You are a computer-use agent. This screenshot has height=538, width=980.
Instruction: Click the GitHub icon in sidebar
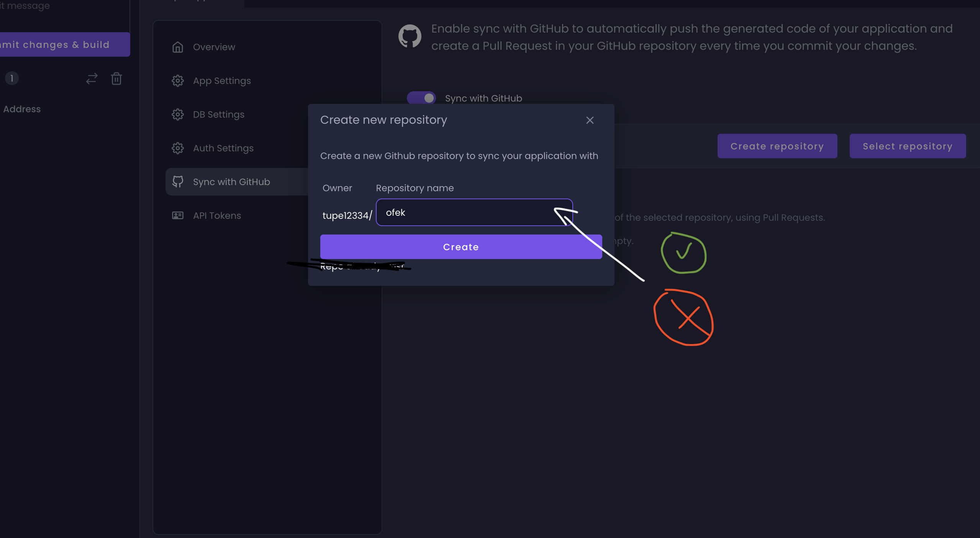(x=178, y=182)
